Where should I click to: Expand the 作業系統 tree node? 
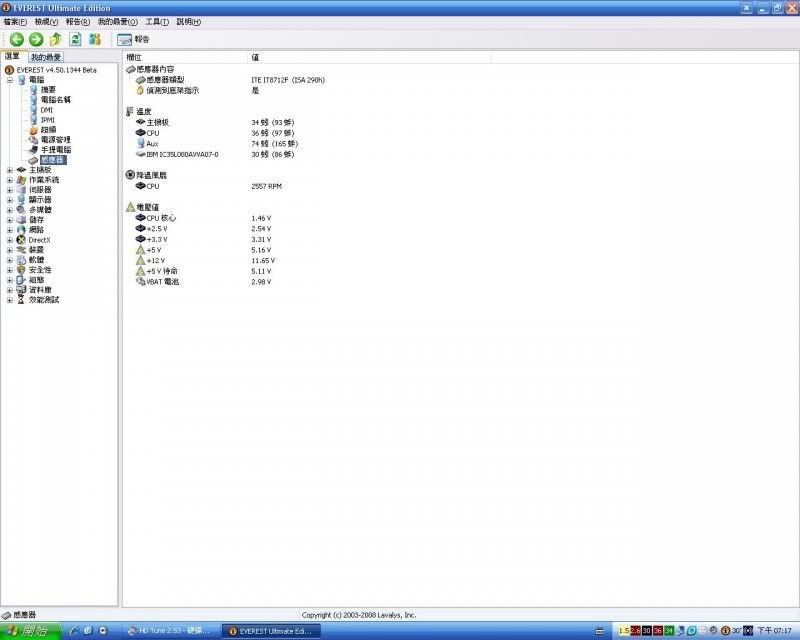click(10, 180)
